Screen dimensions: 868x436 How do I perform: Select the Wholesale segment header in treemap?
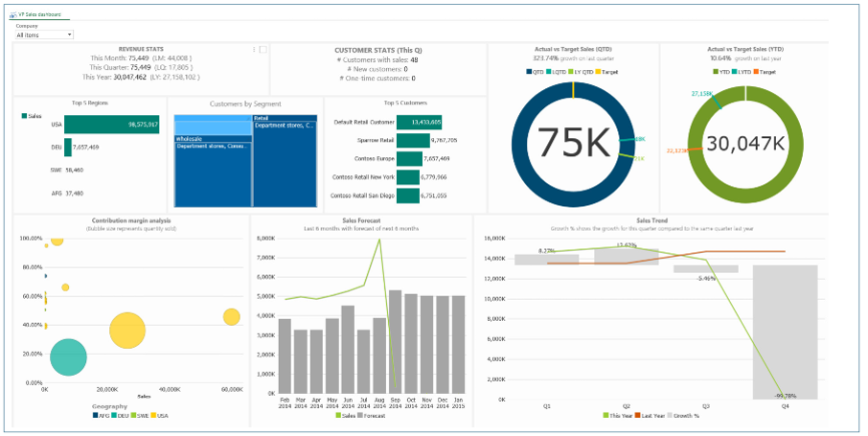point(212,139)
